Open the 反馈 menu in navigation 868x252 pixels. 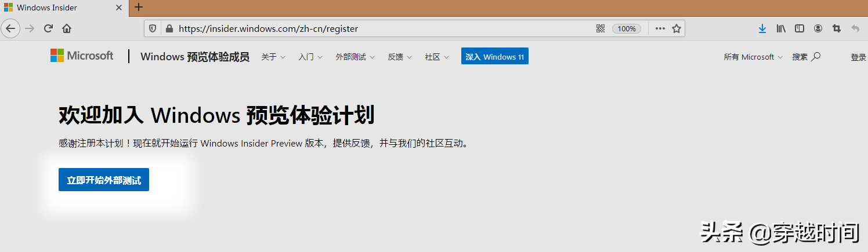point(400,57)
